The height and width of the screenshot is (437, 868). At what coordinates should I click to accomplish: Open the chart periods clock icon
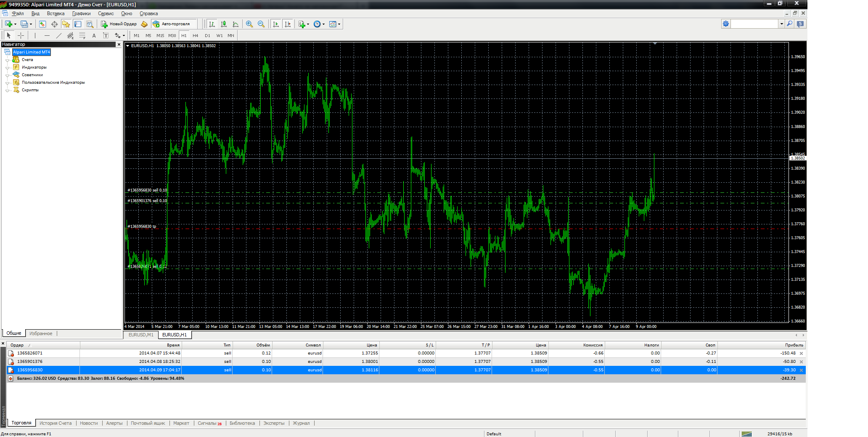(x=317, y=24)
